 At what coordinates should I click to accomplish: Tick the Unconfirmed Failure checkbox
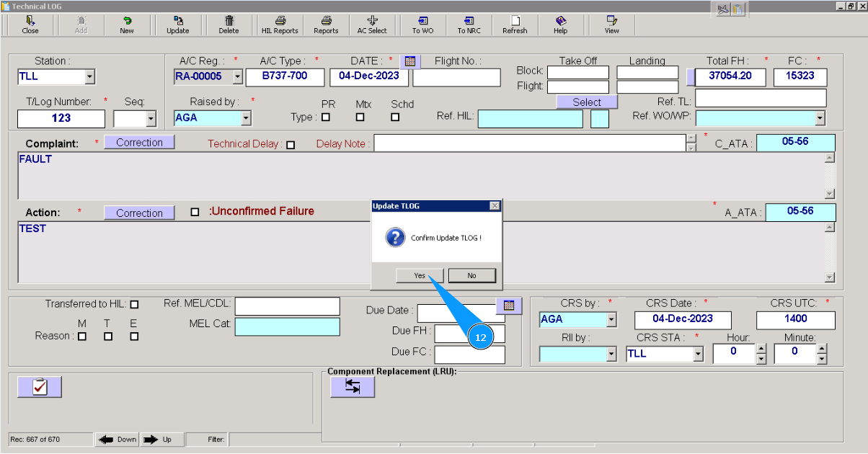(195, 212)
